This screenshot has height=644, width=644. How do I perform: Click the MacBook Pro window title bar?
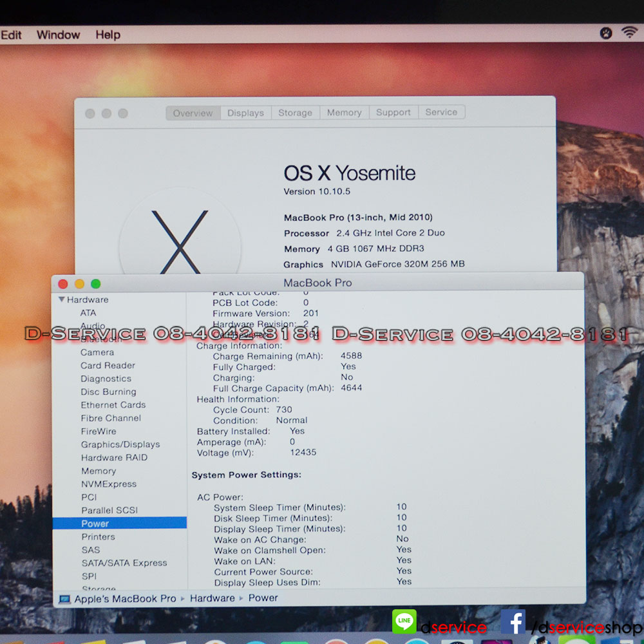tap(317, 283)
